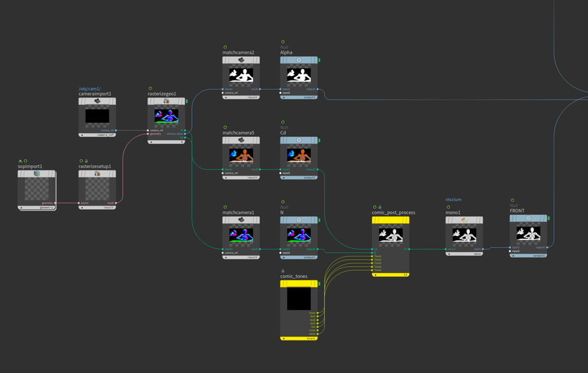The height and width of the screenshot is (373, 588).
Task: Click the mono1 node rainbow icon
Action: pyautogui.click(x=464, y=220)
